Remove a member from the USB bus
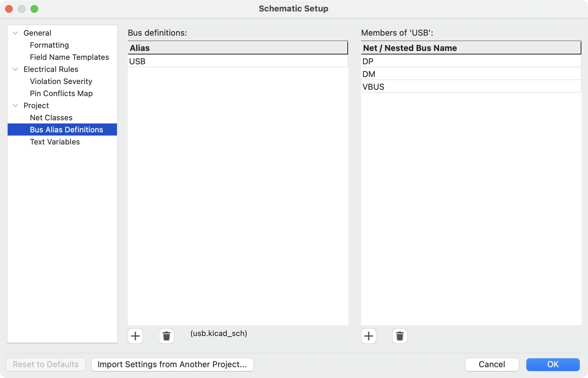Image resolution: width=588 pixels, height=378 pixels. coord(400,336)
